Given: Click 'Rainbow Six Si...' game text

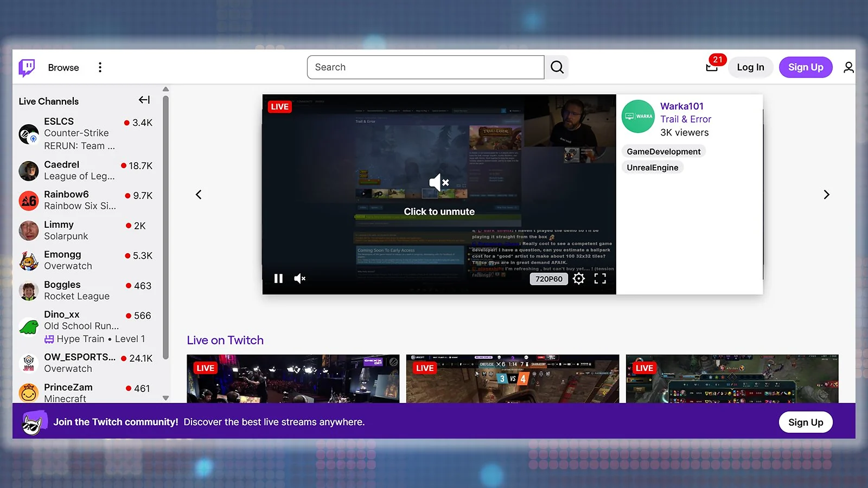Looking at the screenshot, I should pyautogui.click(x=80, y=206).
